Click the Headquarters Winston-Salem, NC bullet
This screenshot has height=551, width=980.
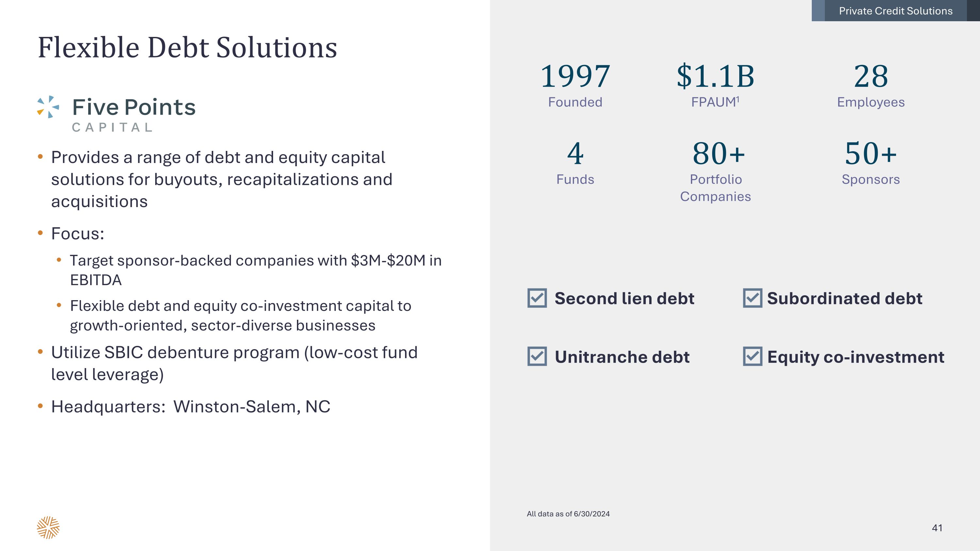point(190,407)
